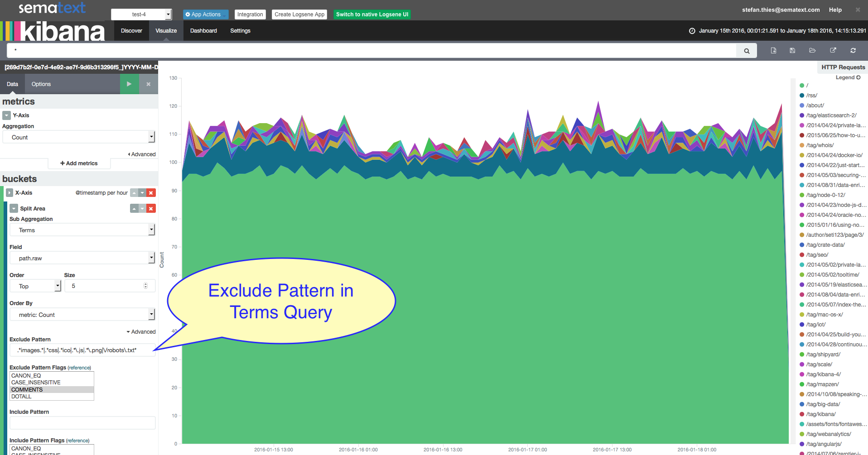Open the Dashboard tab
This screenshot has height=455, width=868.
(203, 31)
